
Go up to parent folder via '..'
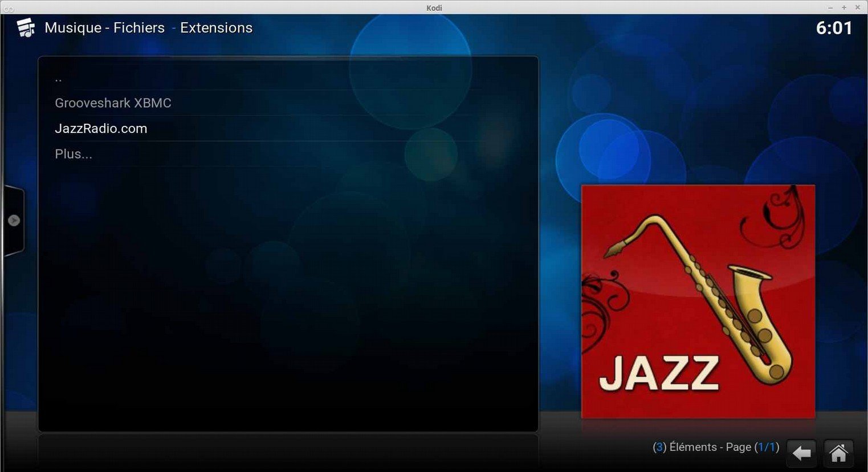(x=58, y=79)
